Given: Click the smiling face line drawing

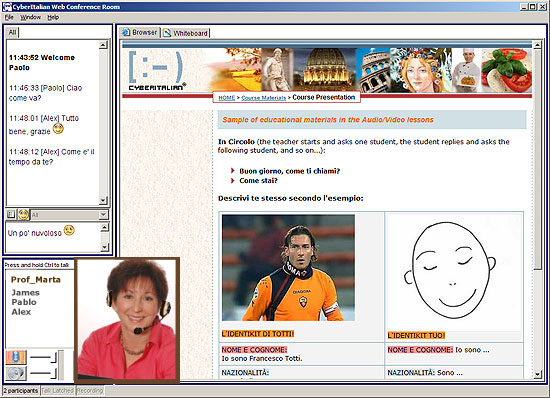Looking at the screenshot, I should (x=450, y=270).
